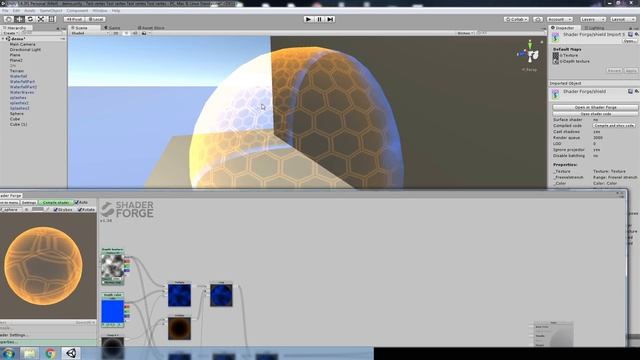Click the Unity icon in taskbar

[71, 353]
